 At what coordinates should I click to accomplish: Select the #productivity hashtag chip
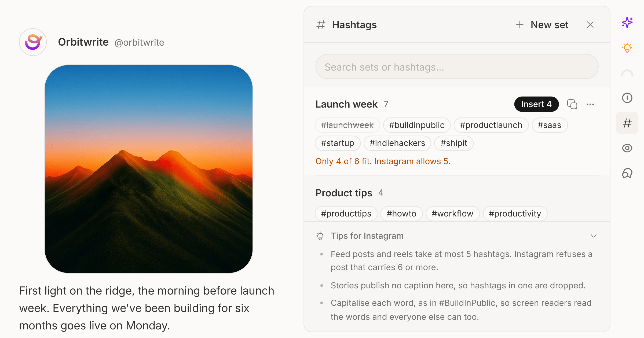tap(515, 214)
